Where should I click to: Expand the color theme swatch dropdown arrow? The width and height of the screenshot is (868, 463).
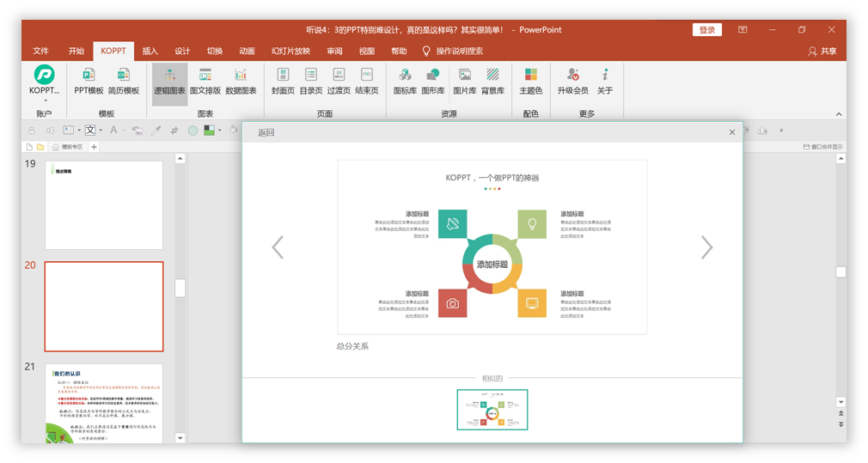tap(220, 131)
